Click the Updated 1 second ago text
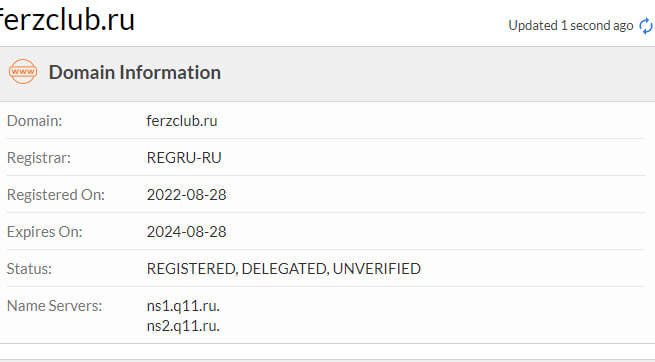The height and width of the screenshot is (362, 655). (571, 26)
